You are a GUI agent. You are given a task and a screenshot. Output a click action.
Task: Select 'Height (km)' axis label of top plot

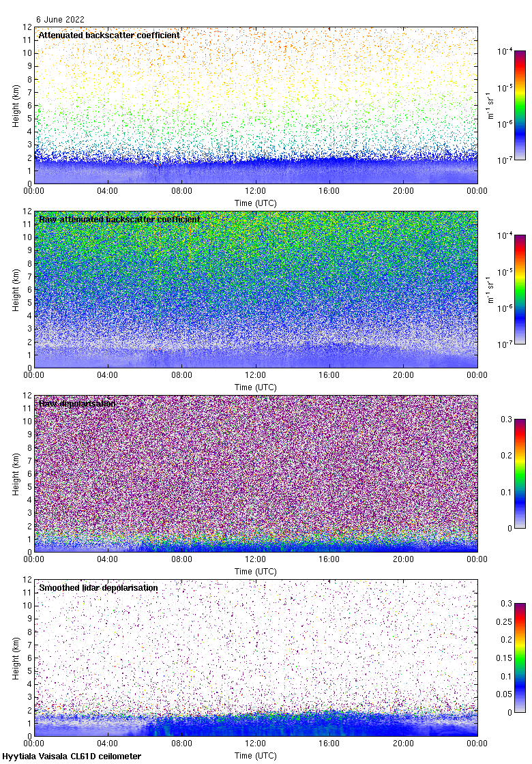pyautogui.click(x=16, y=105)
